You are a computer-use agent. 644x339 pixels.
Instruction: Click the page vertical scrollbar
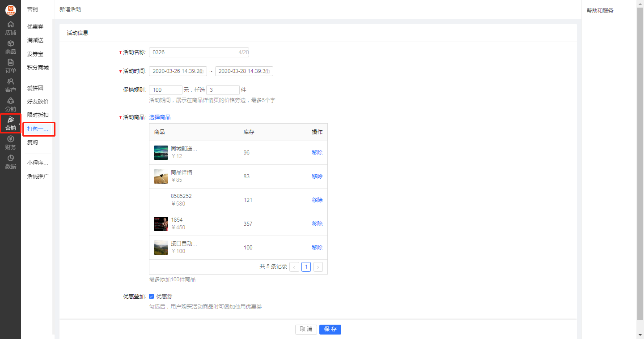click(640, 161)
